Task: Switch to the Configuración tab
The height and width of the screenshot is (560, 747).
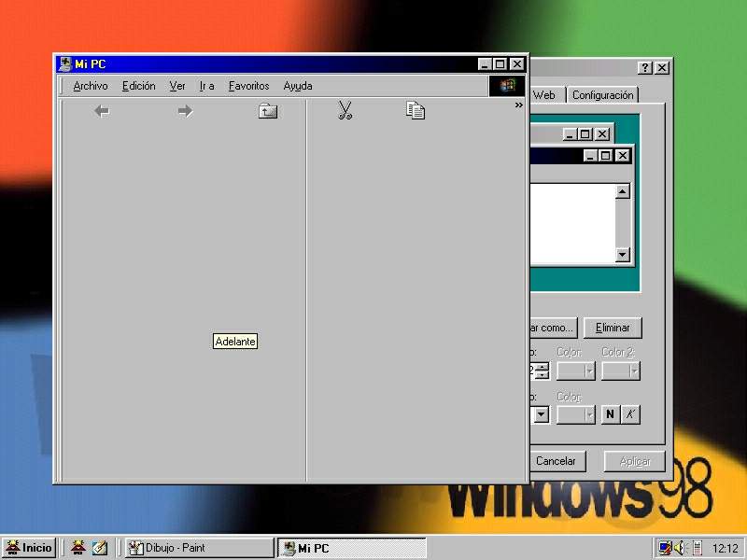Action: 602,95
